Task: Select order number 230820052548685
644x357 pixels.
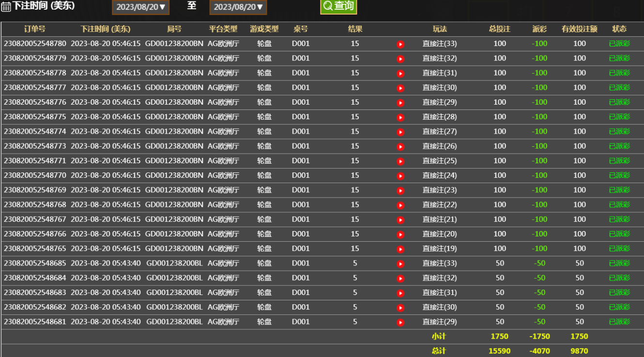Action: (35, 263)
